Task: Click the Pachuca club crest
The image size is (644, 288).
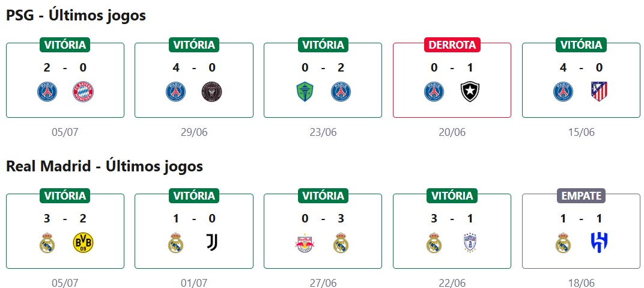Action: click(470, 242)
